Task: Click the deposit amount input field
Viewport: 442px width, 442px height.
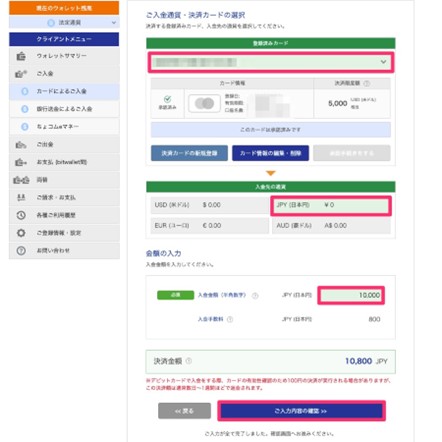Action: [x=351, y=295]
